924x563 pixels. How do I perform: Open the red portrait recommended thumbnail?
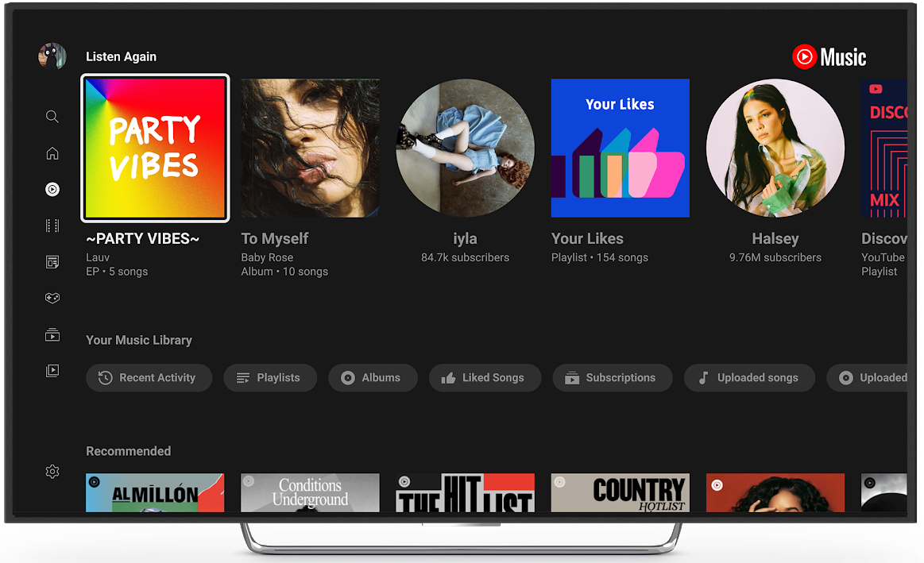click(775, 492)
